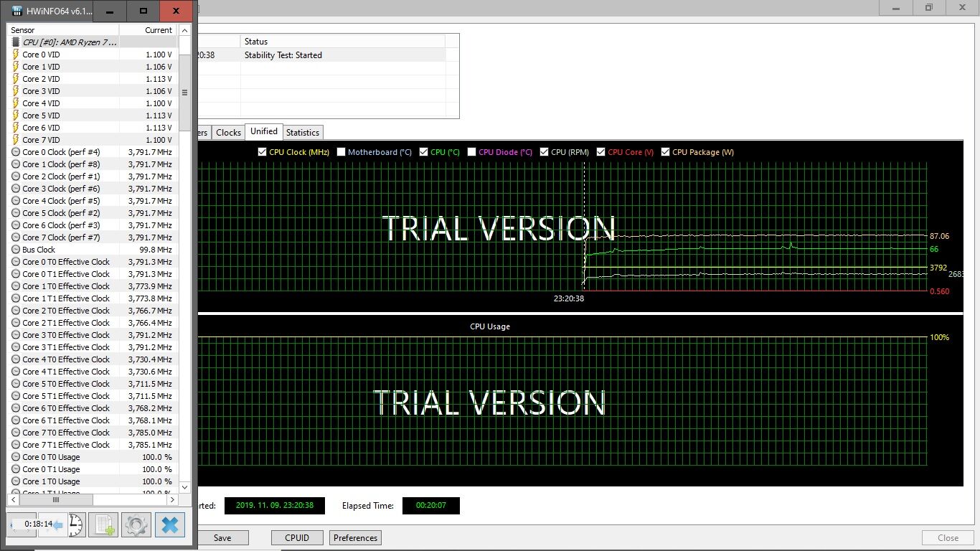Select the Core 1 T1 Effective Clock row

(x=92, y=298)
